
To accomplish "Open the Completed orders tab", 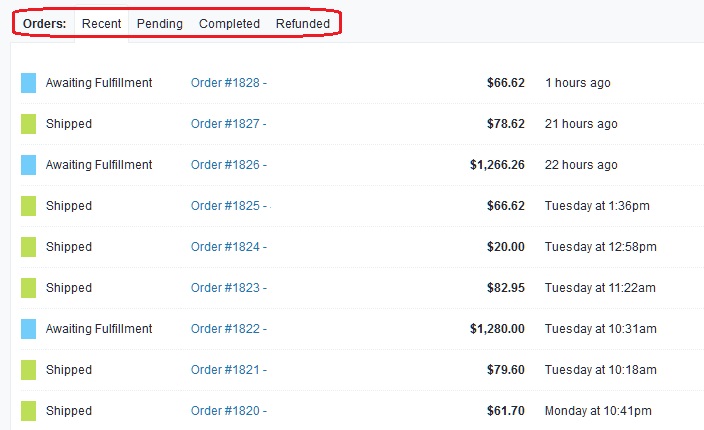I will (x=229, y=24).
